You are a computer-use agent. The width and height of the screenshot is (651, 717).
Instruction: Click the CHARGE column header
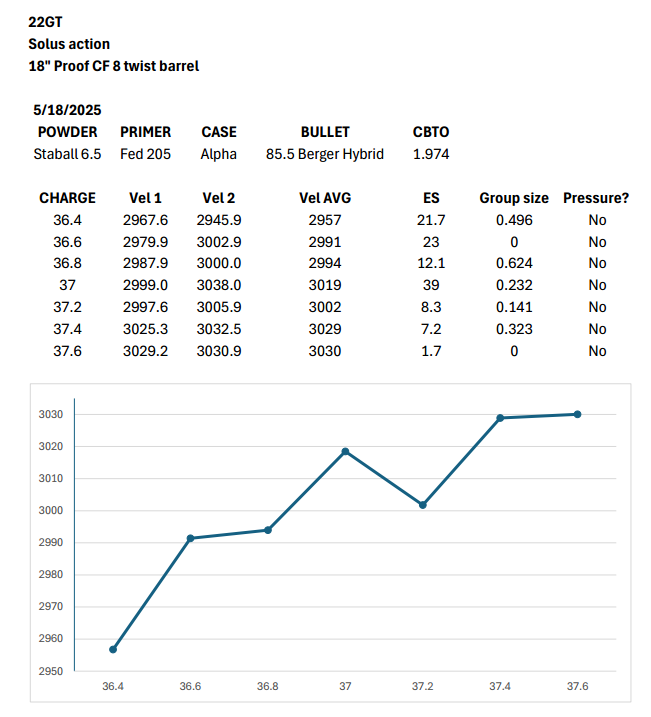67,198
